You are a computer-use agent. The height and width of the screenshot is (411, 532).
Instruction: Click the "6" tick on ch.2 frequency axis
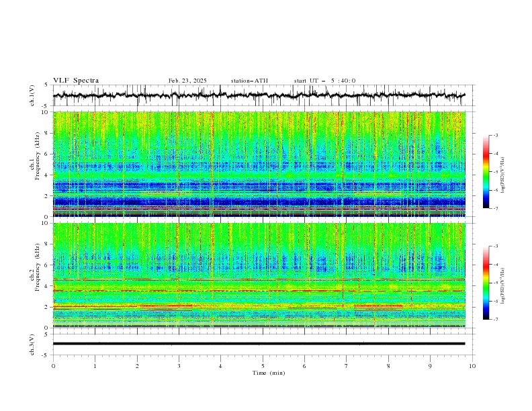pyautogui.click(x=47, y=265)
